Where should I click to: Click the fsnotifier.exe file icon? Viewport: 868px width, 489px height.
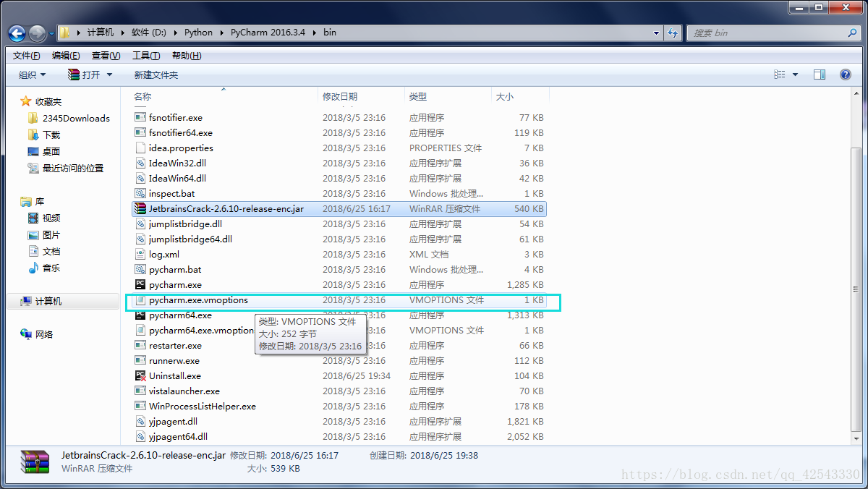[x=141, y=117]
